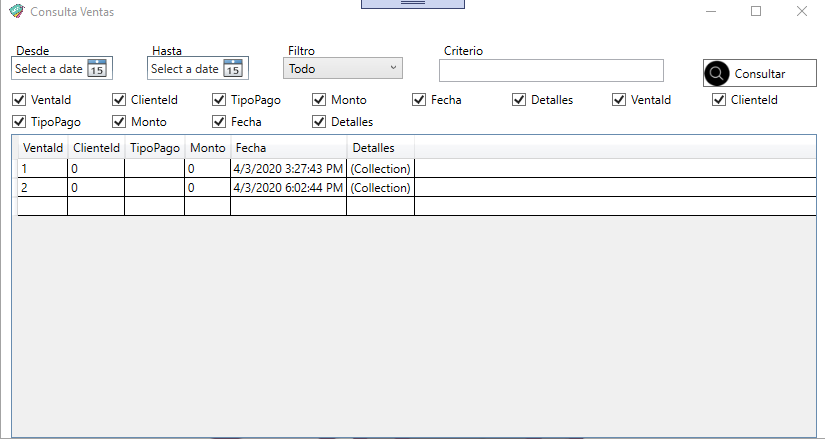Image resolution: width=825 pixels, height=439 pixels.
Task: Toggle the Monto checkbox in the upper checkbox row
Action: (x=319, y=99)
